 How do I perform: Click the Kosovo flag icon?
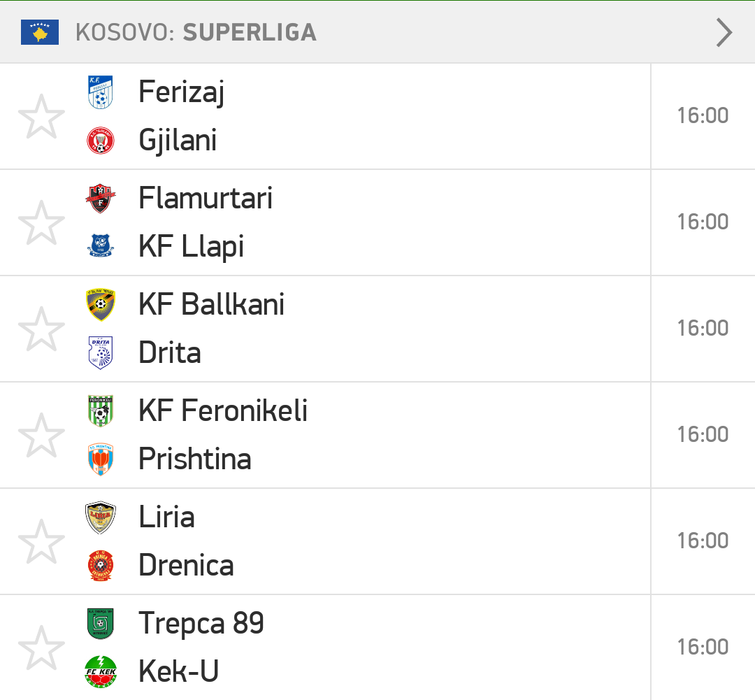39,32
